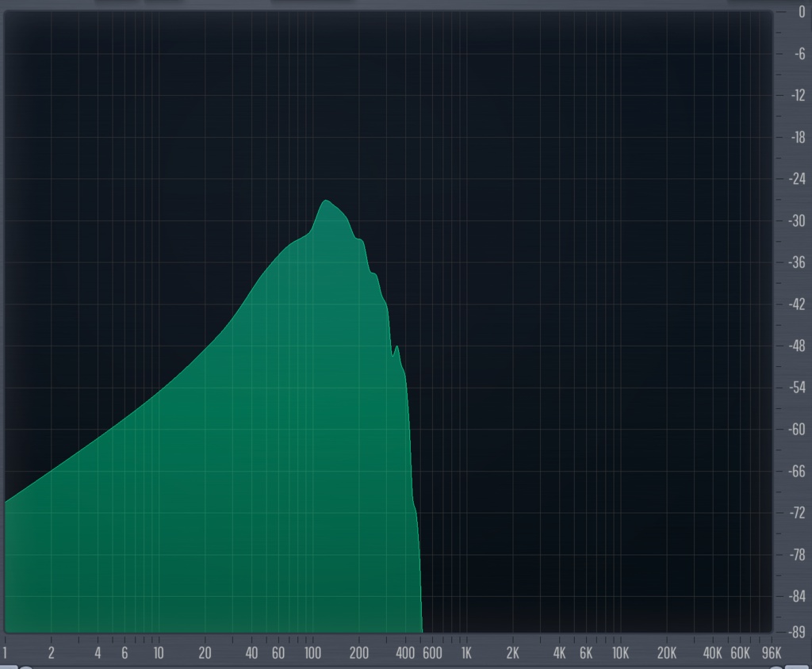Click the 6K frequency axis label
Image resolution: width=812 pixels, height=669 pixels.
586,653
